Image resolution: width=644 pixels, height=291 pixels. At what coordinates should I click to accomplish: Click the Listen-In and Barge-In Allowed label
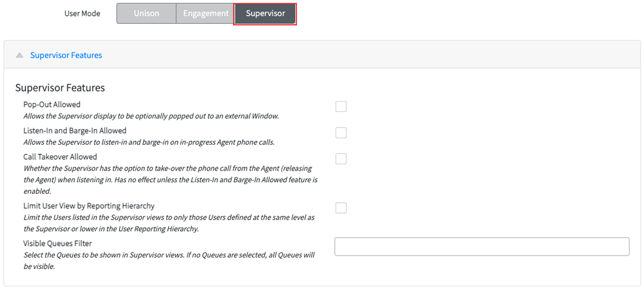(x=75, y=131)
